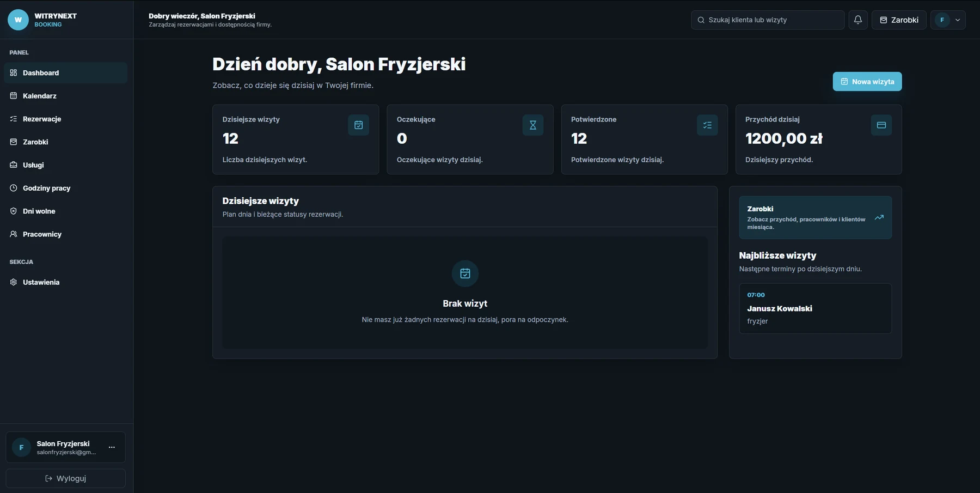Image resolution: width=980 pixels, height=493 pixels.
Task: Click the Dni wolne shield icon
Action: click(14, 211)
